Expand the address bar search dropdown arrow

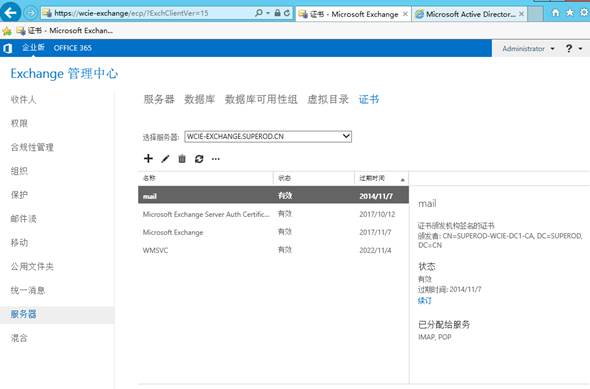268,13
